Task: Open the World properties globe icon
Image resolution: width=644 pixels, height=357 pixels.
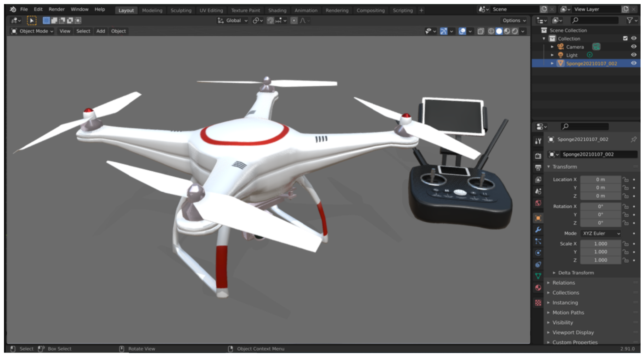Action: point(538,203)
